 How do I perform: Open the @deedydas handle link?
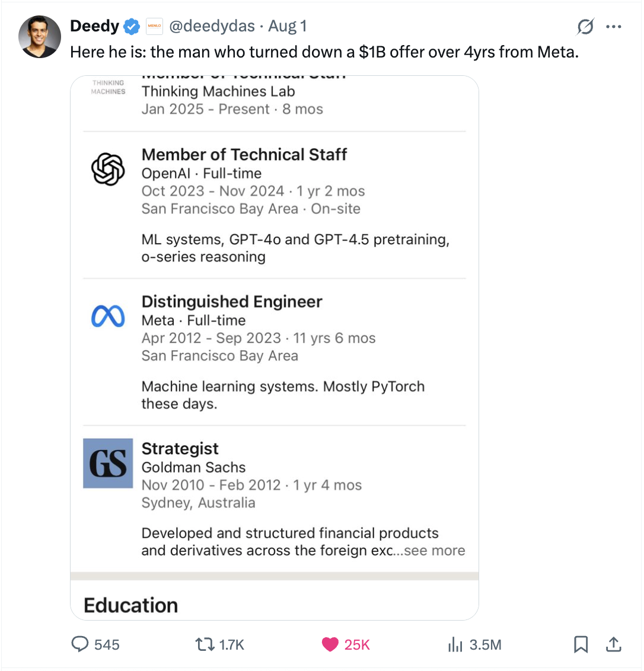click(x=212, y=26)
